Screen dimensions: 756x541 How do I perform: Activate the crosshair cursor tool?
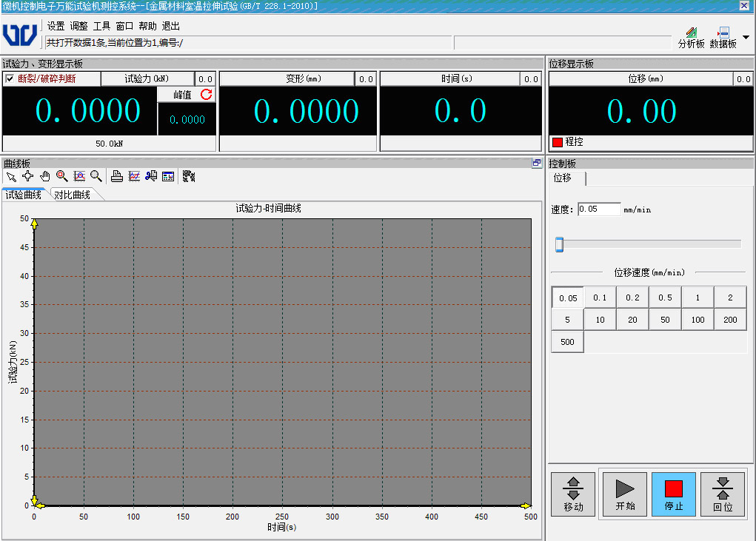[27, 176]
